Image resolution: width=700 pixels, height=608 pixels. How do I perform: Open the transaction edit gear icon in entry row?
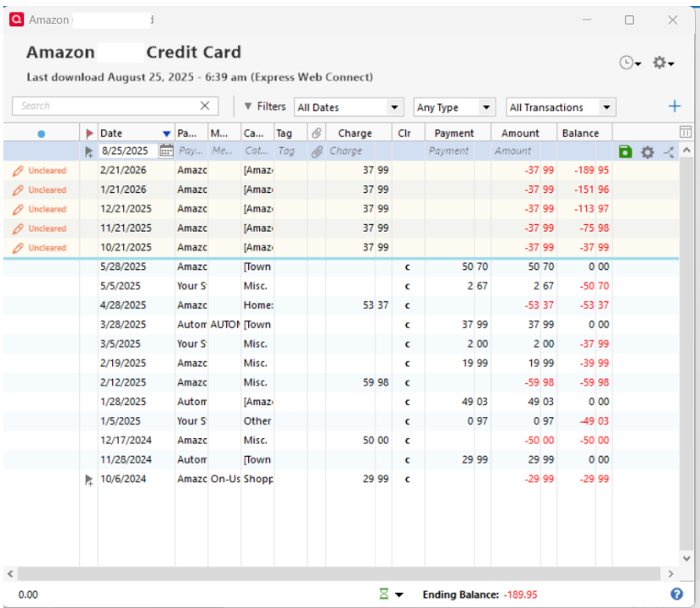tap(646, 152)
